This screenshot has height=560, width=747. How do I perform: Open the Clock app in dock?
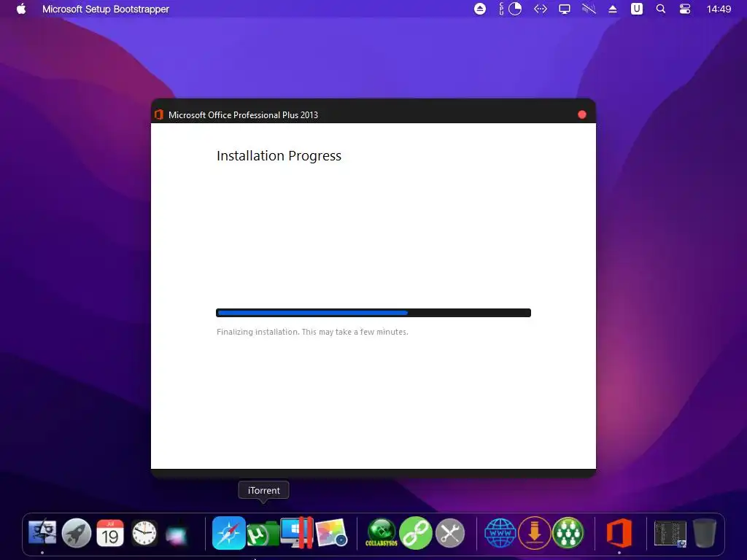(144, 532)
